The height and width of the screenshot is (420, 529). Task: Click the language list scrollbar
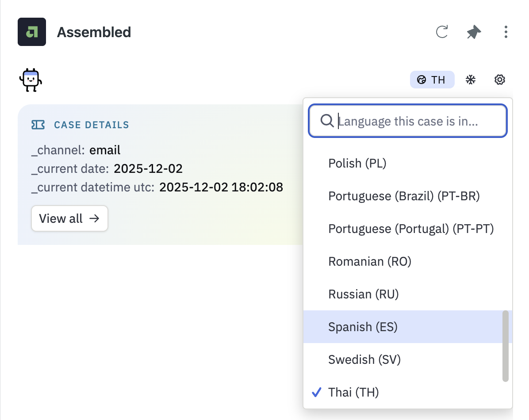pyautogui.click(x=505, y=346)
